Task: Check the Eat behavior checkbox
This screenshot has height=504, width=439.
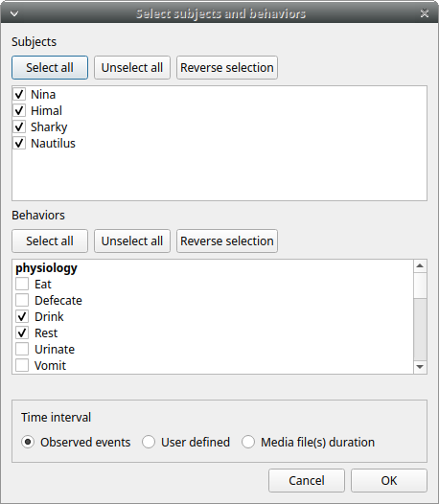Action: pyautogui.click(x=22, y=285)
